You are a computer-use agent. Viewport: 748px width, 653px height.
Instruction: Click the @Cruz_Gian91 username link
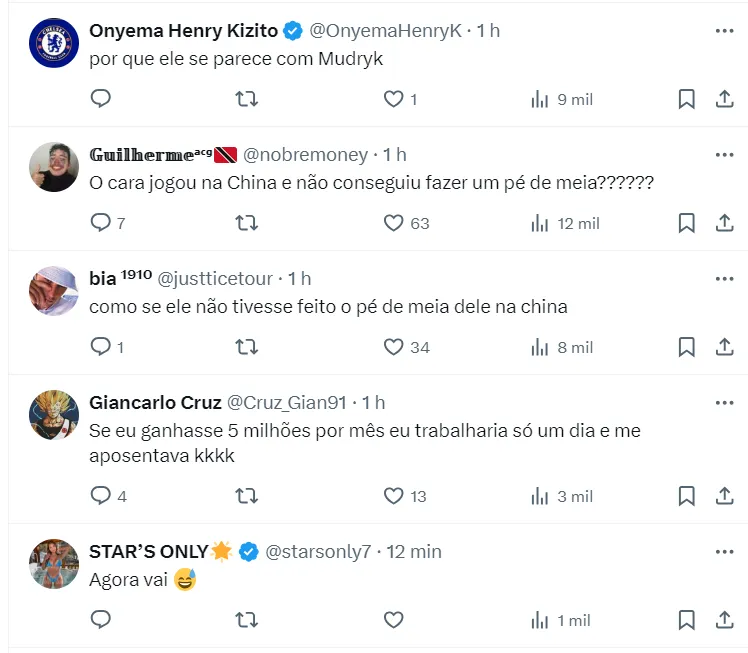pos(286,403)
